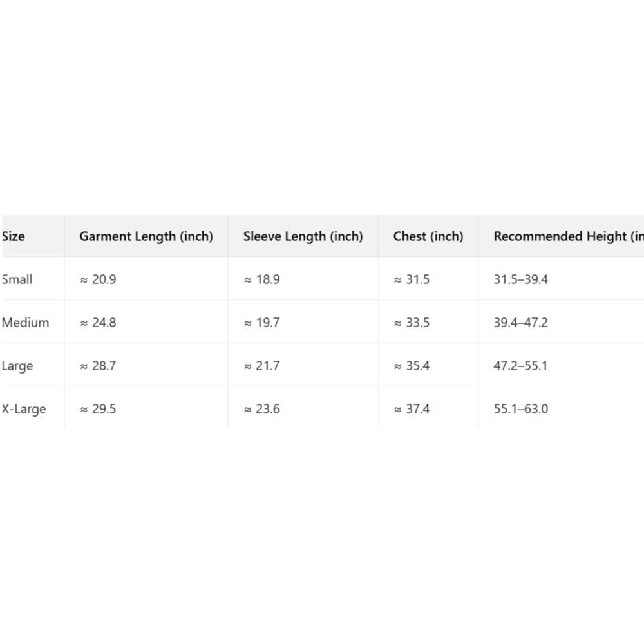
Task: Select the Chest (inch) column header
Action: [428, 236]
